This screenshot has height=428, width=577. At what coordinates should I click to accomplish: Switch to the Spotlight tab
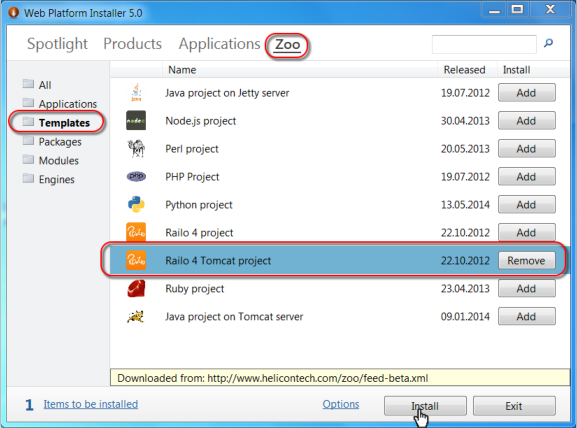(57, 44)
